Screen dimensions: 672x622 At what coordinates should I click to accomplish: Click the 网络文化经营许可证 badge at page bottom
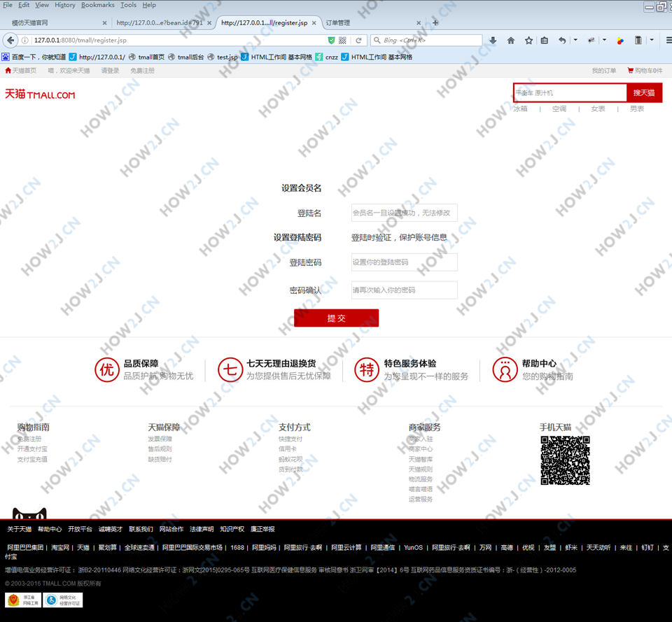point(62,600)
